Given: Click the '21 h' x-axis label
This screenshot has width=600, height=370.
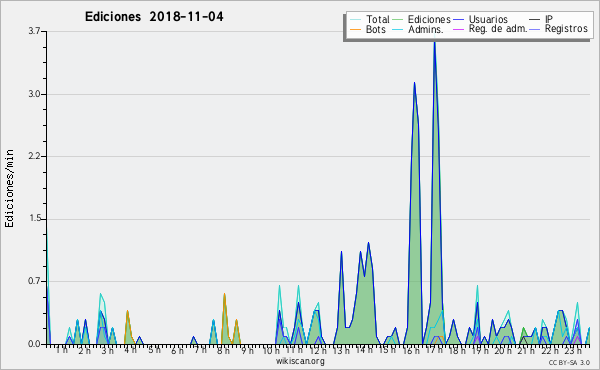Looking at the screenshot, I should point(526,350).
